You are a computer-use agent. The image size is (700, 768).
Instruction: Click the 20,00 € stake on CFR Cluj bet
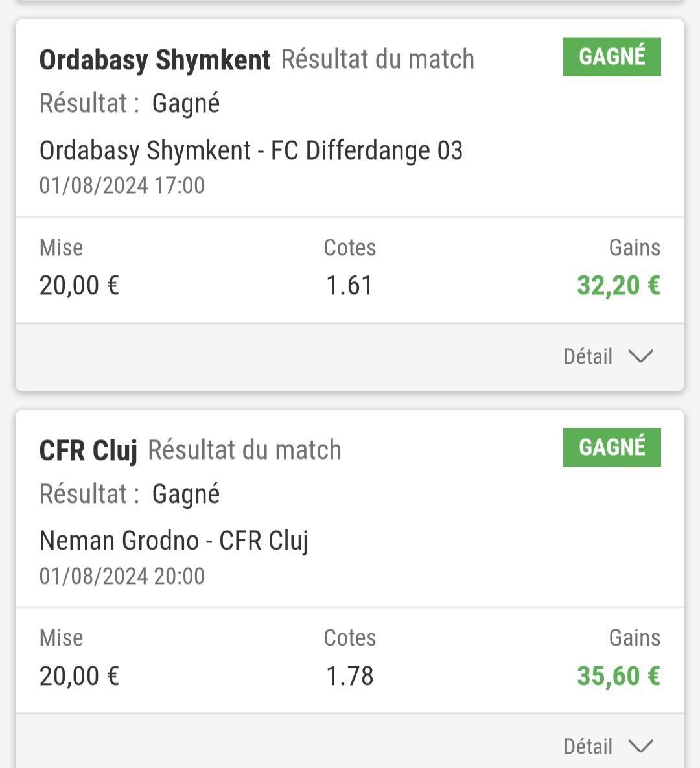coord(79,676)
